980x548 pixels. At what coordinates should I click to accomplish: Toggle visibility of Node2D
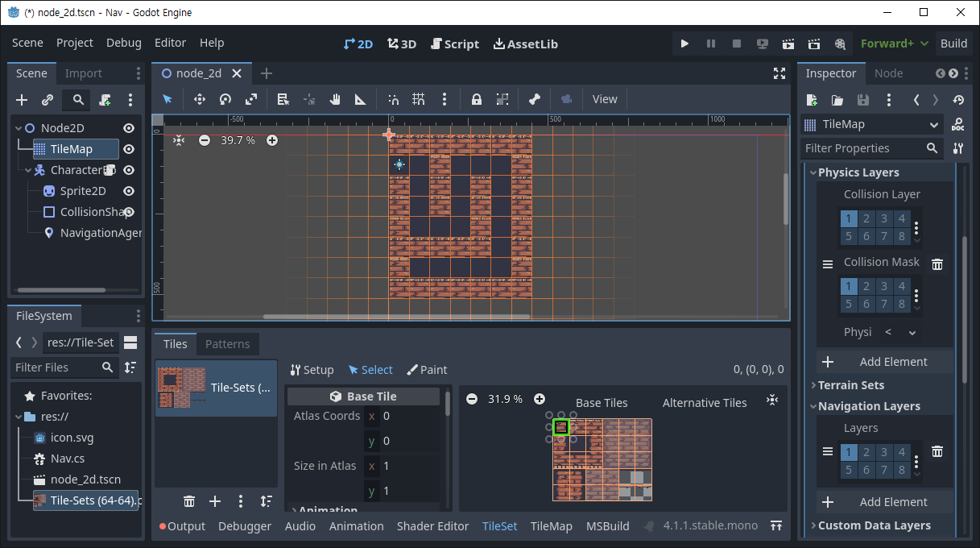[128, 128]
